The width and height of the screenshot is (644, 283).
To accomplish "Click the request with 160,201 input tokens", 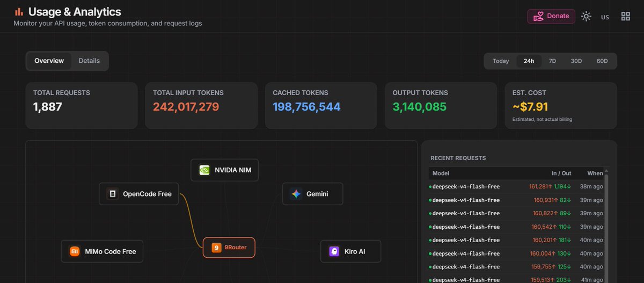I will click(517, 240).
